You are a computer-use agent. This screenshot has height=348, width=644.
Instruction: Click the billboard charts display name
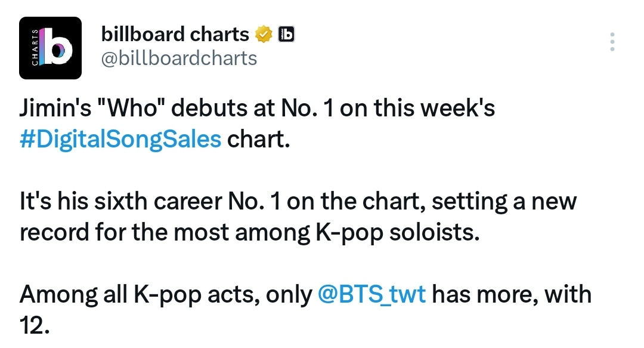175,34
